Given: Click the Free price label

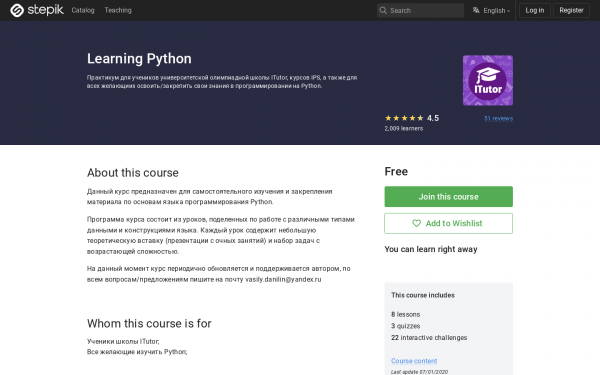Looking at the screenshot, I should (x=396, y=171).
